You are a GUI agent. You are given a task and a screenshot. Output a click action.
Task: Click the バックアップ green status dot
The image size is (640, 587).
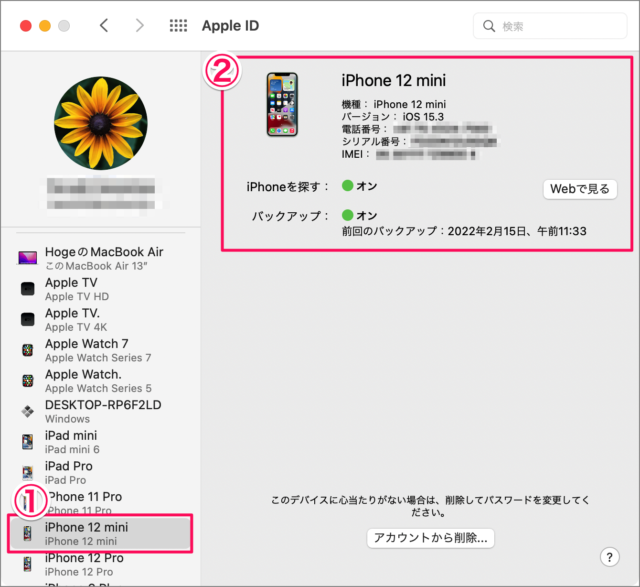[x=347, y=215]
